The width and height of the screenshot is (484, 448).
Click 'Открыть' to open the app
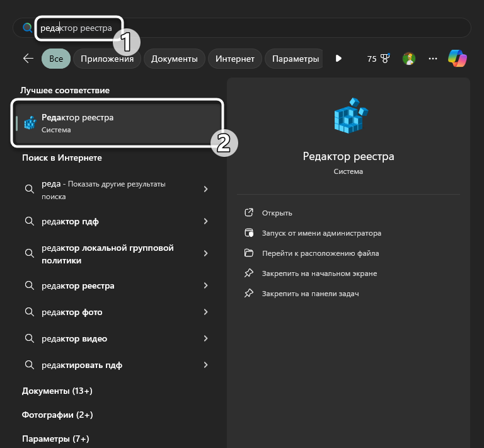click(277, 213)
